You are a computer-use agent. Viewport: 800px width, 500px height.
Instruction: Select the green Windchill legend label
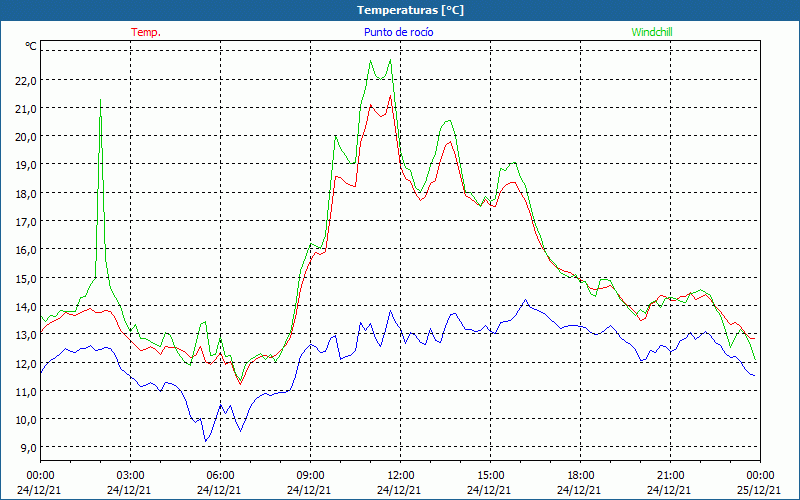tap(652, 32)
